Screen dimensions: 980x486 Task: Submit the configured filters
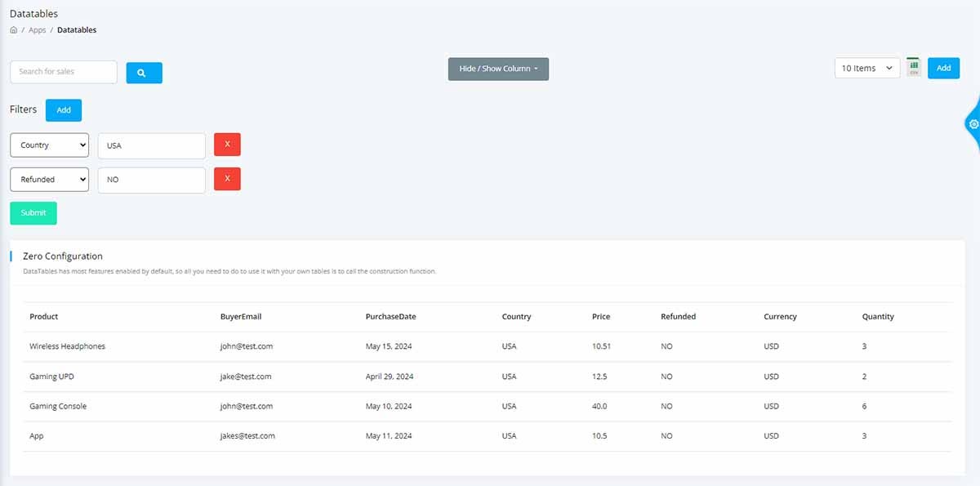point(33,212)
